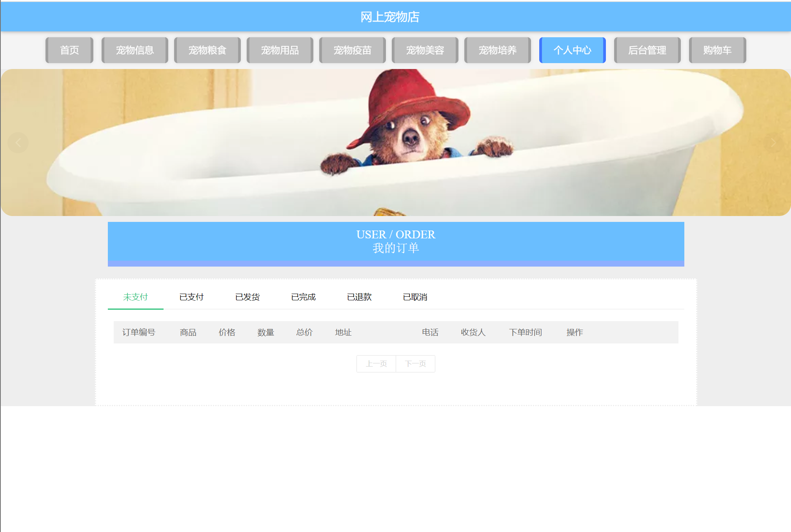Open 宠物美容 page
The image size is (791, 532).
pos(425,50)
